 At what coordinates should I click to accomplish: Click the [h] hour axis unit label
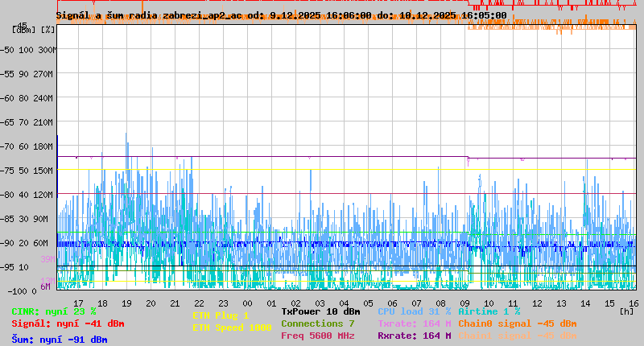626,310
